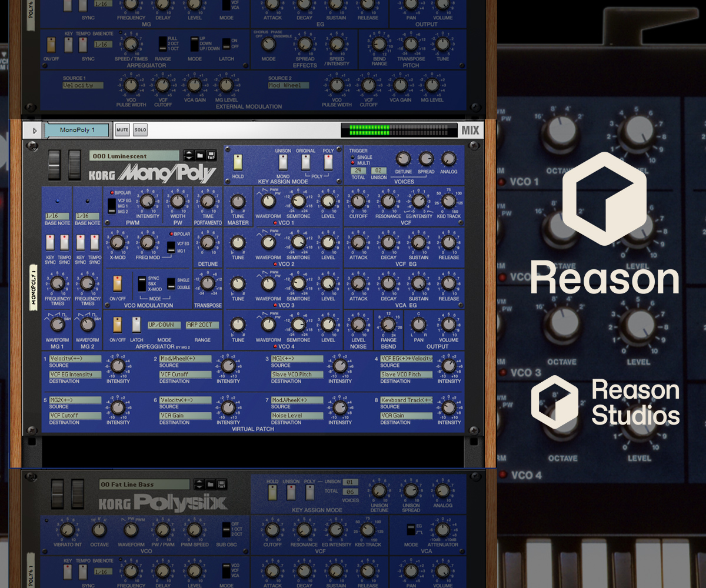Toggle the Polysix UNISON key assign button
The width and height of the screenshot is (706, 588).
coord(290,493)
